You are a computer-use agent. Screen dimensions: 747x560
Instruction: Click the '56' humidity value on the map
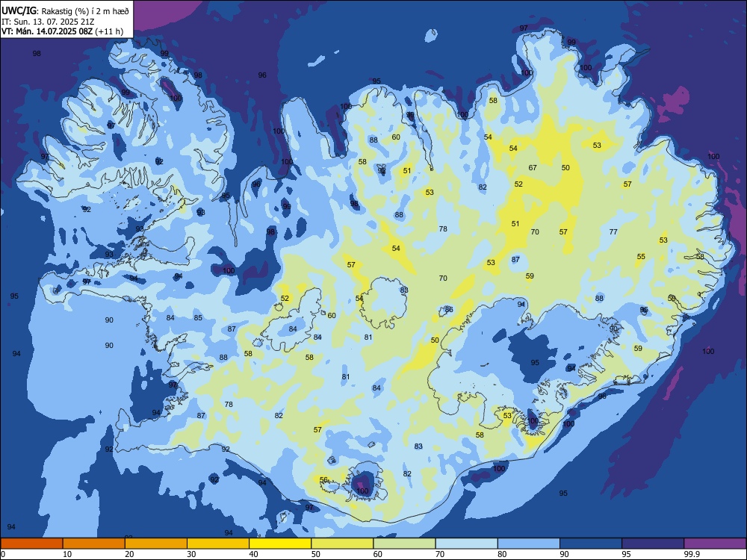pos(323,479)
